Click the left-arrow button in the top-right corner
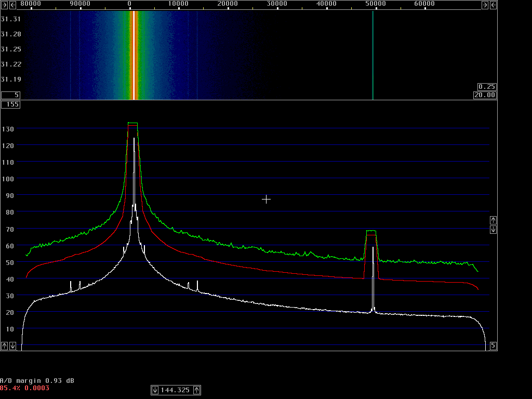Image resolution: width=532 pixels, height=399 pixels. coord(494,5)
